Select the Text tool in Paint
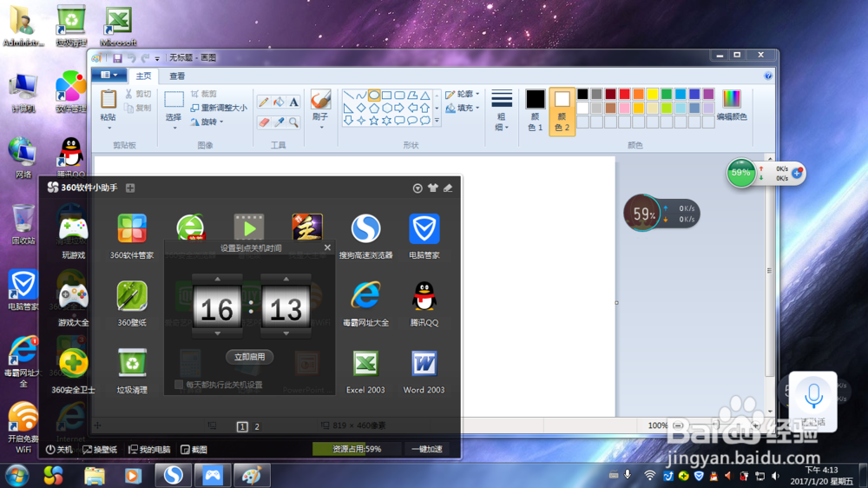The image size is (868, 488). pyautogui.click(x=293, y=102)
